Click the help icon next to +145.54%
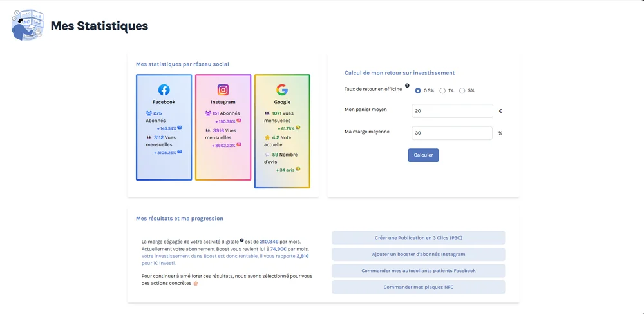This screenshot has width=644, height=314. 180,128
